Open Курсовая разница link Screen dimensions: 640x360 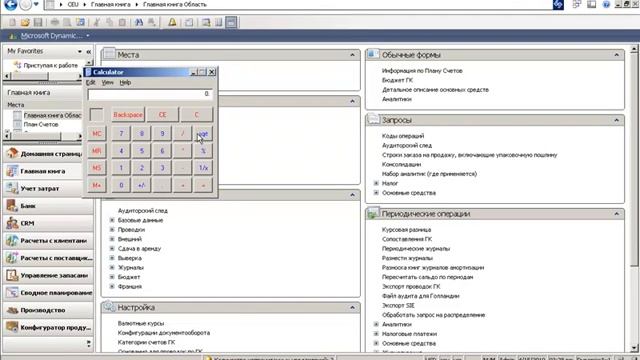pos(407,229)
